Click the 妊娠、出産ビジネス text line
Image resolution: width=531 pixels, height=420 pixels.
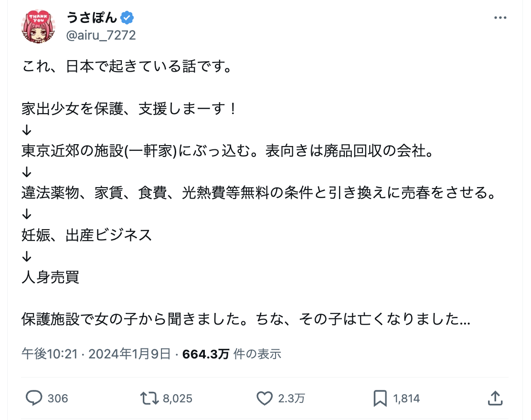[87, 235]
